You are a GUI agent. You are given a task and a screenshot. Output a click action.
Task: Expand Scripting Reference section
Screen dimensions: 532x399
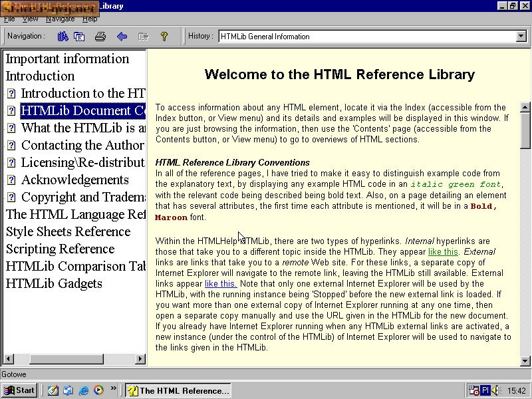60,249
